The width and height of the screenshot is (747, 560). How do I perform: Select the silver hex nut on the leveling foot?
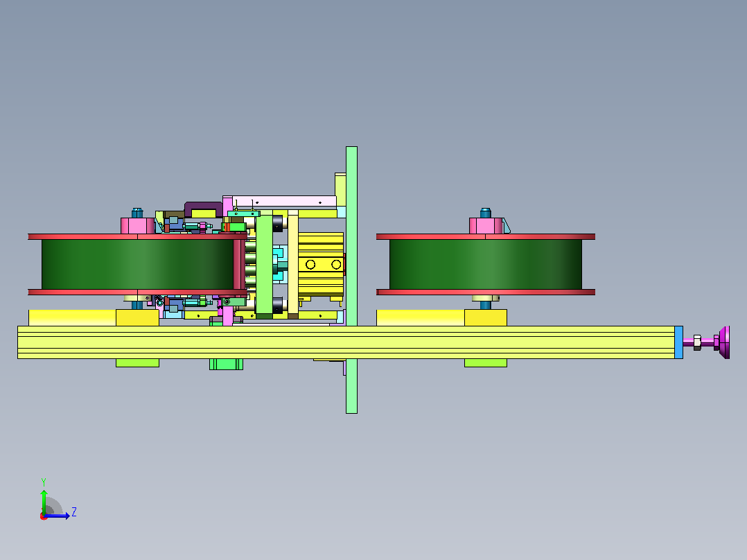[x=697, y=342]
